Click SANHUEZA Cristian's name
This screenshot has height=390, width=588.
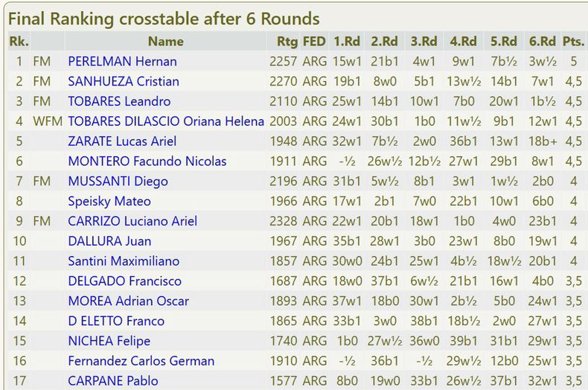[124, 81]
